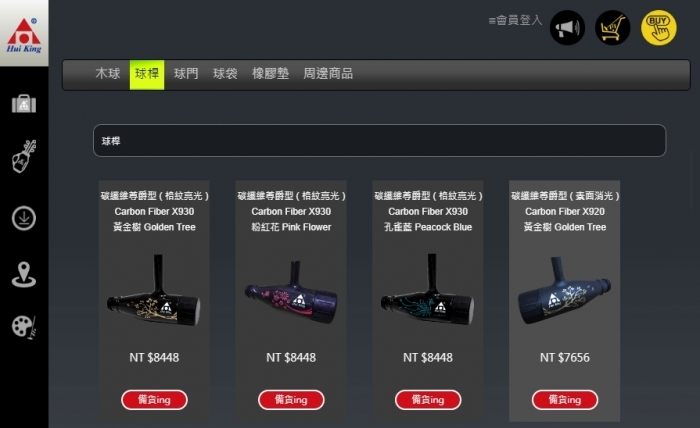Click the Hui King logo
Screen dimensions: 700x428
pos(24,34)
